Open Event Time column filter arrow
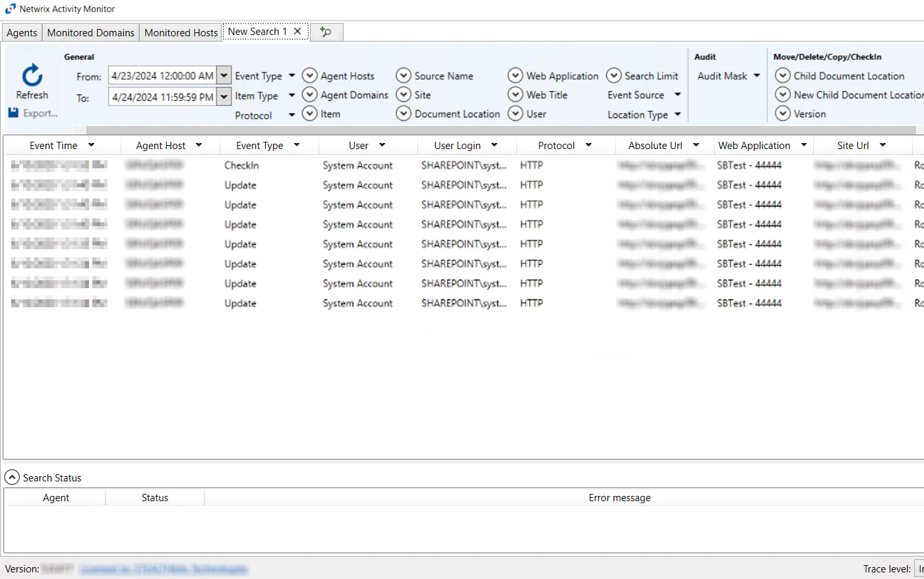Screen dimensions: 924x579 tap(91, 145)
